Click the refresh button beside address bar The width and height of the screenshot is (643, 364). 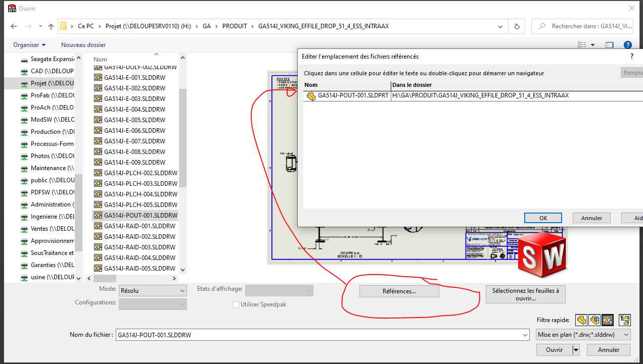point(517,26)
